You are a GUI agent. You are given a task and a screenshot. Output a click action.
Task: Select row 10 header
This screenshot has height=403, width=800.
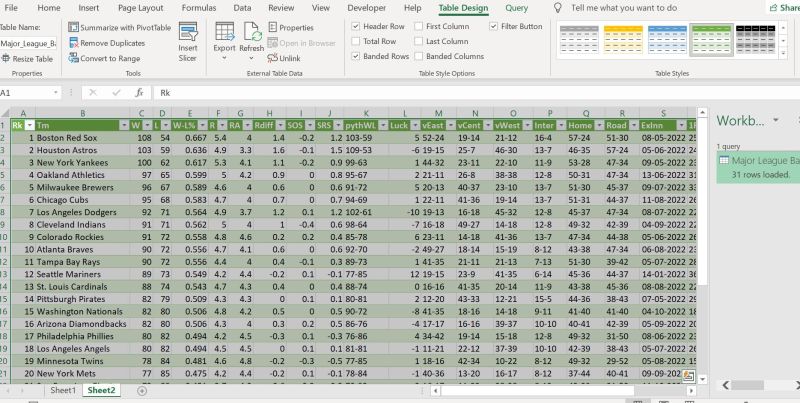(5, 237)
